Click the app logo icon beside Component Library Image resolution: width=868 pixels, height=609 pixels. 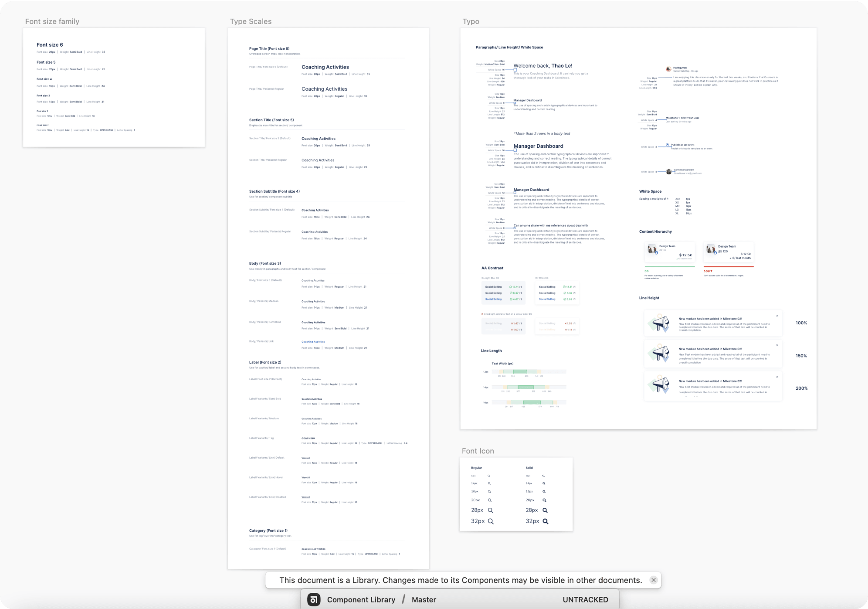click(x=314, y=599)
